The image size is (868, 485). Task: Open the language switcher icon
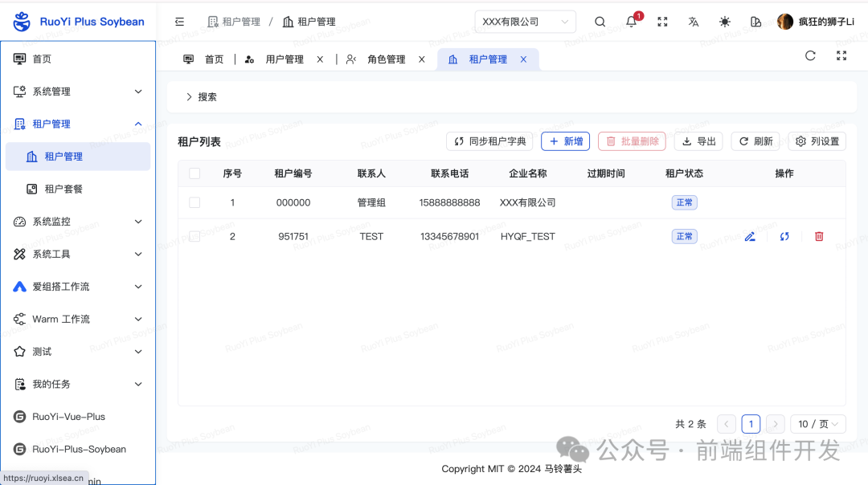pyautogui.click(x=693, y=22)
